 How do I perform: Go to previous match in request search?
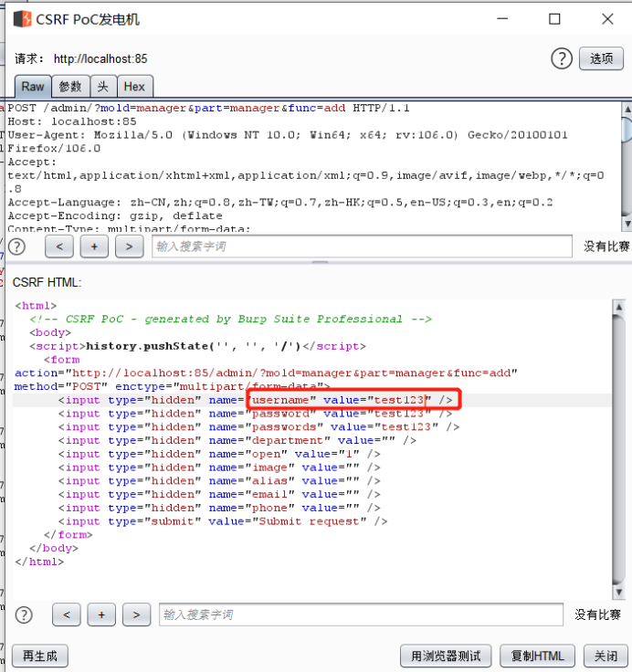pyautogui.click(x=59, y=247)
